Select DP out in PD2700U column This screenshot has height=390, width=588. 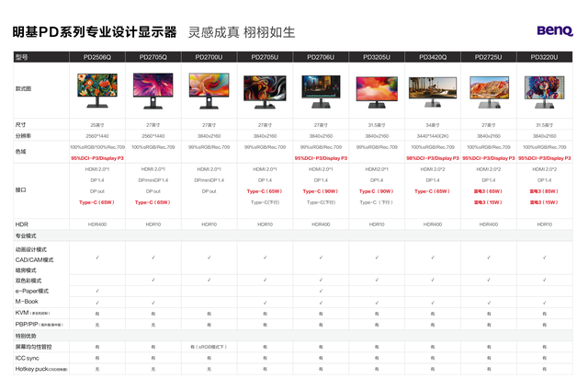coord(209,191)
